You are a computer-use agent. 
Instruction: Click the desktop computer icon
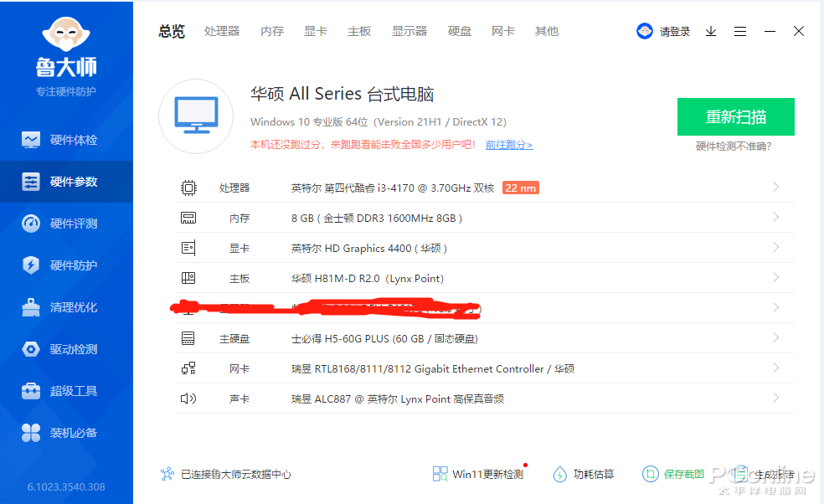pyautogui.click(x=196, y=116)
